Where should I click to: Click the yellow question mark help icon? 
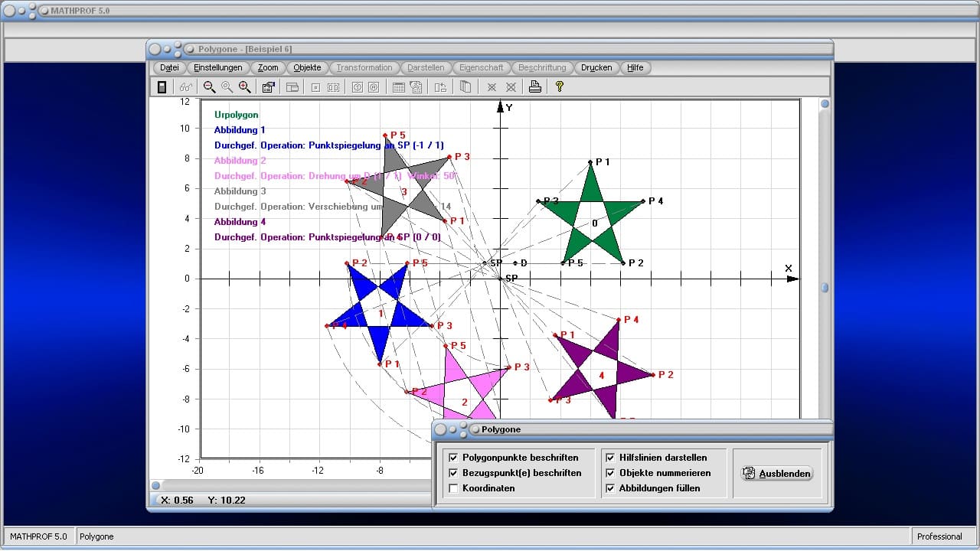point(560,87)
